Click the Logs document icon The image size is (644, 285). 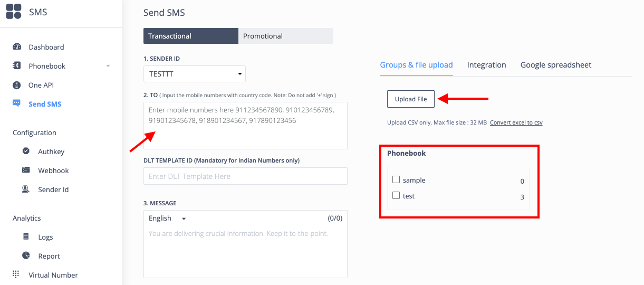tap(26, 237)
